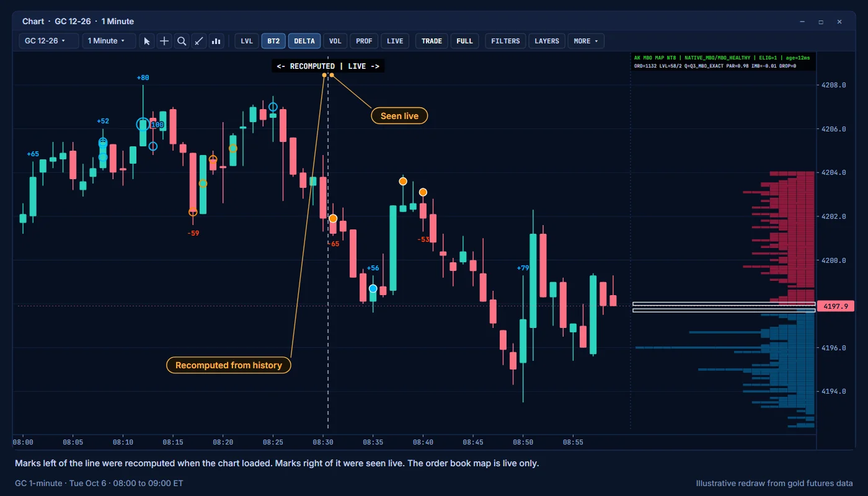Open the FILTERS button
This screenshot has width=868, height=496.
click(505, 41)
